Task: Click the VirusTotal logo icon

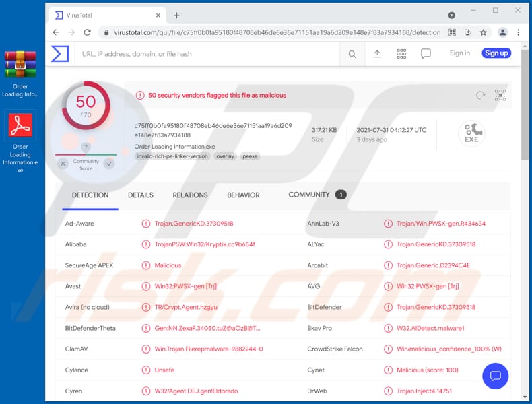Action: coord(60,54)
